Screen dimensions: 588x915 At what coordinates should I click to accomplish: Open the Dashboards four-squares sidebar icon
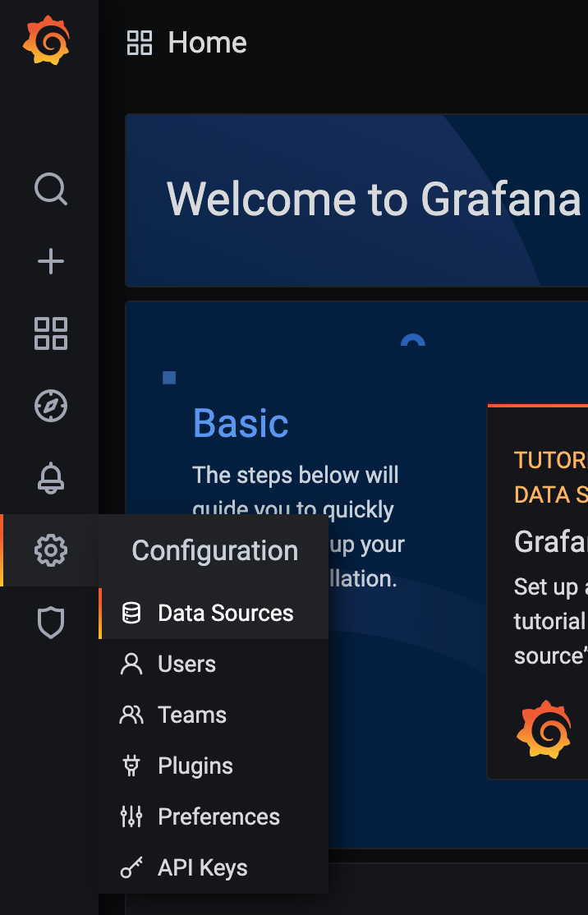pyautogui.click(x=51, y=333)
